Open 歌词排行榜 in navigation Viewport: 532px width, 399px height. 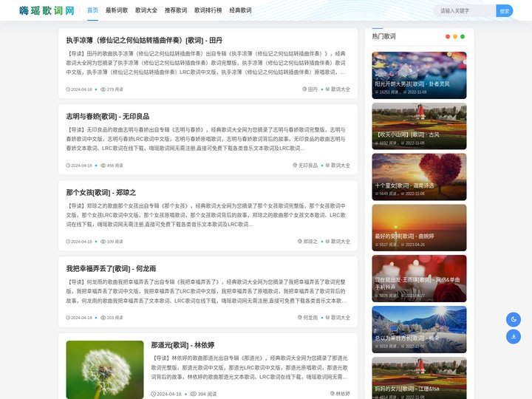(x=208, y=10)
